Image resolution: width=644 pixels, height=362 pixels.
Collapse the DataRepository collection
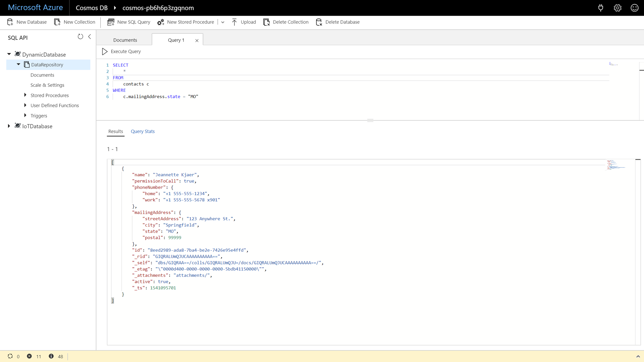tap(18, 64)
